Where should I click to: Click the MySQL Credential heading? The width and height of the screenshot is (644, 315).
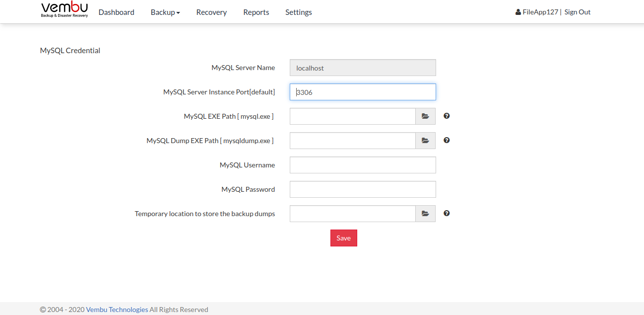point(70,50)
